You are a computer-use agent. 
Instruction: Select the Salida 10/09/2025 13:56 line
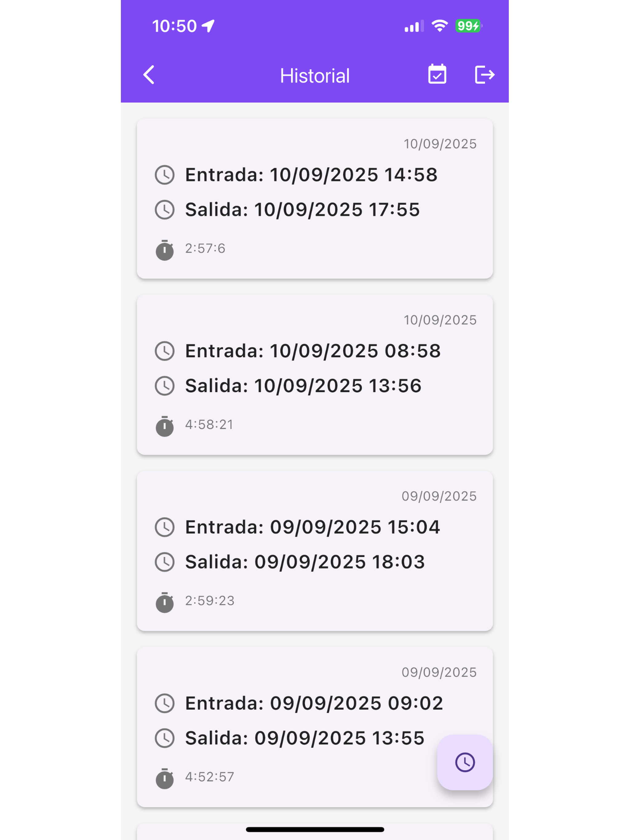click(x=303, y=386)
